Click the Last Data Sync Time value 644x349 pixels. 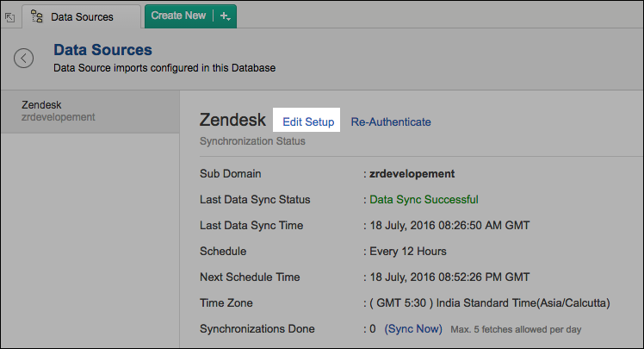[449, 225]
